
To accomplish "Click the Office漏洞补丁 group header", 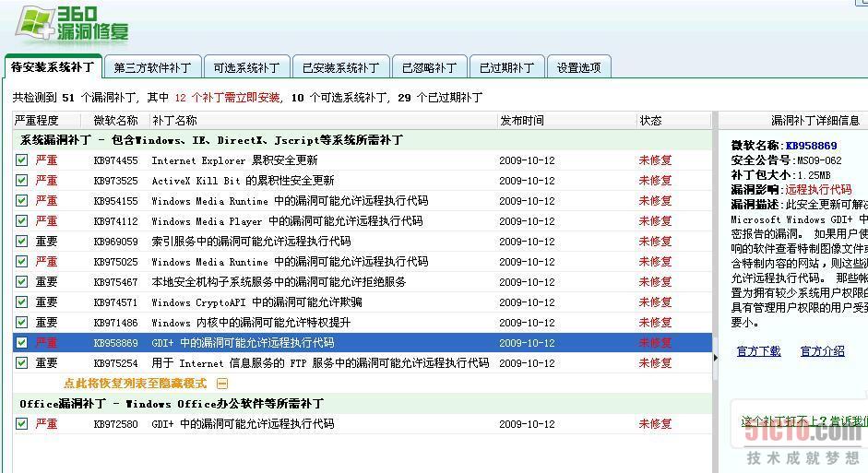I will pos(363,404).
